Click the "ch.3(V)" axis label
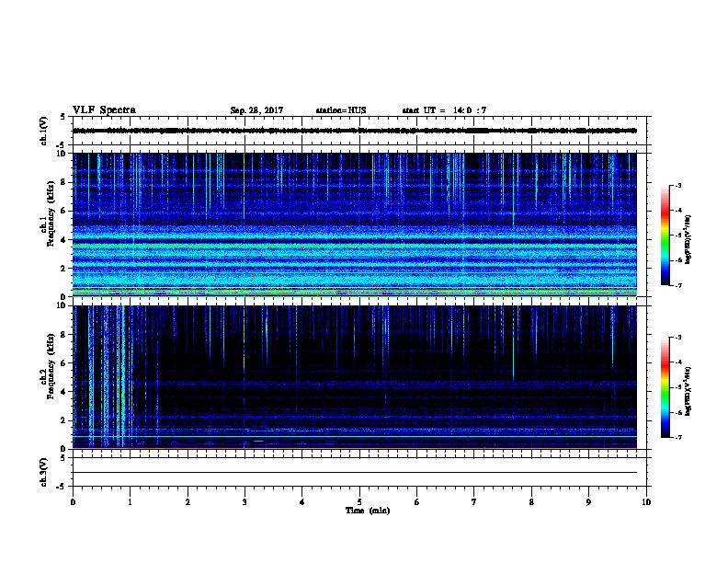This screenshot has height=563, width=728. coord(44,472)
